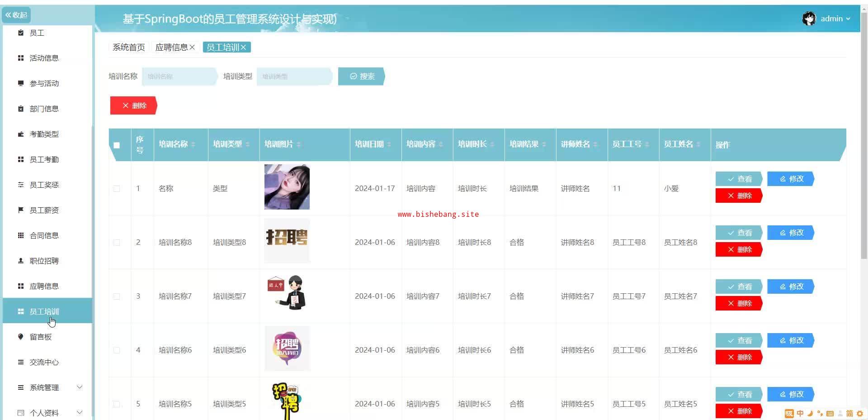The image size is (868, 420).
Task: Open the 员工 sidebar menu icon
Action: pos(20,33)
